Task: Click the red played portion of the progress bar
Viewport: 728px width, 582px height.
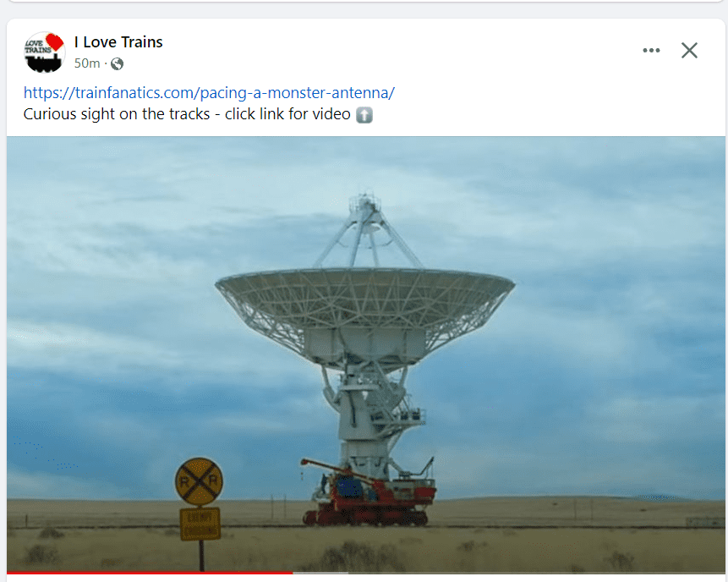Action: (150, 573)
